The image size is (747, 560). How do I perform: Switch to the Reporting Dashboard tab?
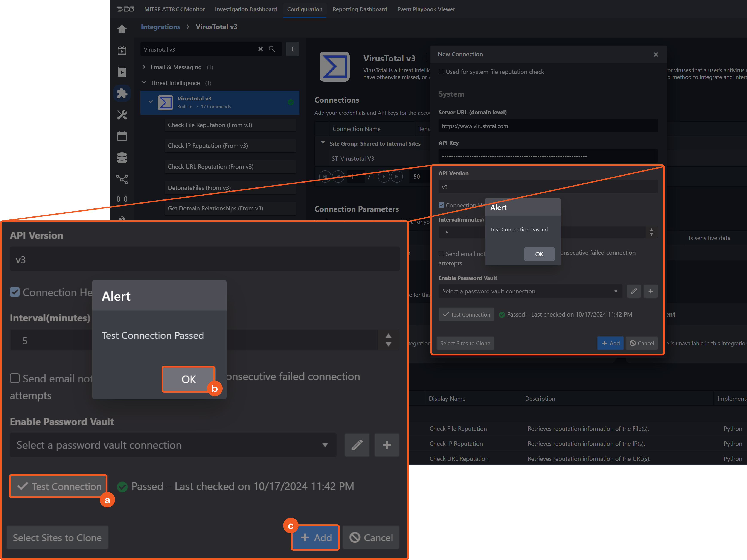(x=360, y=9)
